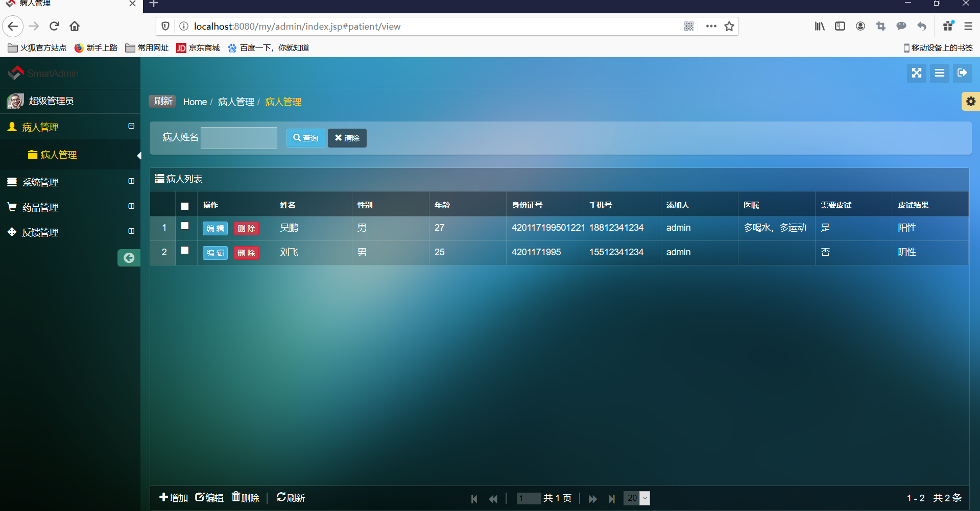Toggle fullscreen mode with the expand icon
The image size is (980, 511).
(916, 73)
